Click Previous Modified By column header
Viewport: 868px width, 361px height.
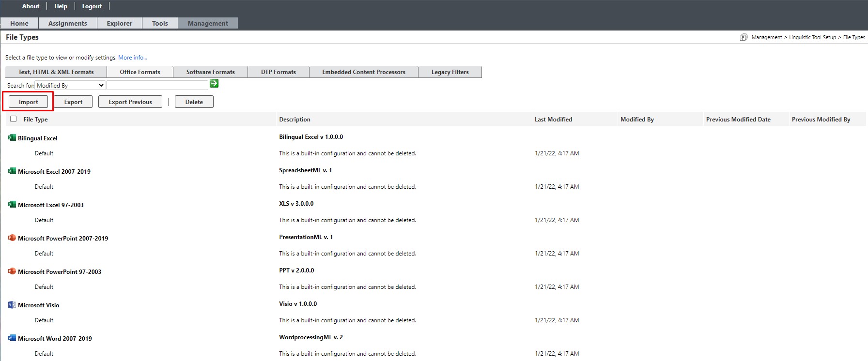pos(821,120)
